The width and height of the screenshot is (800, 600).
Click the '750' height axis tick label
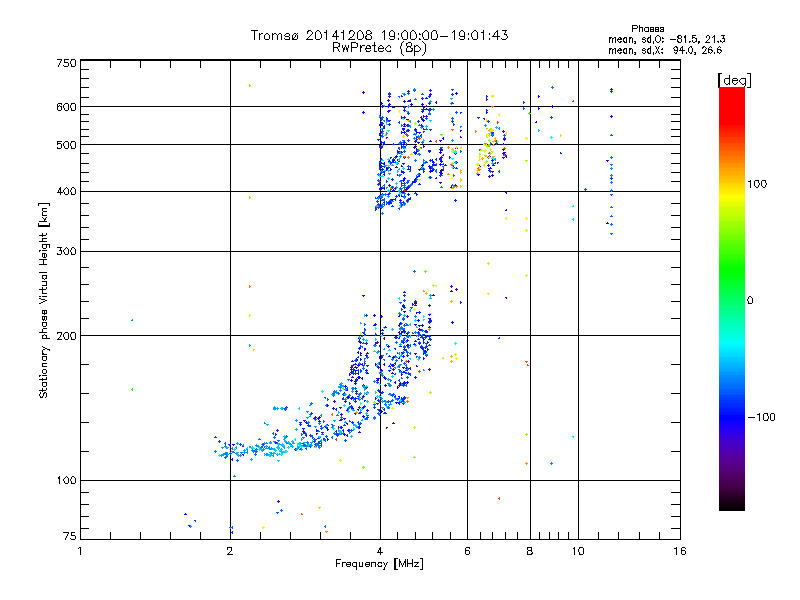tap(66, 63)
